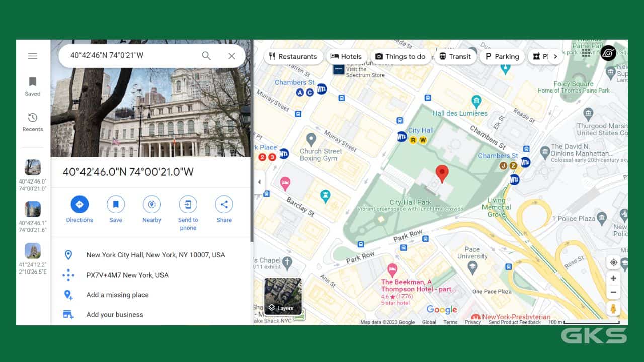Get Directions to this location
This screenshot has width=644, height=362.
click(79, 205)
